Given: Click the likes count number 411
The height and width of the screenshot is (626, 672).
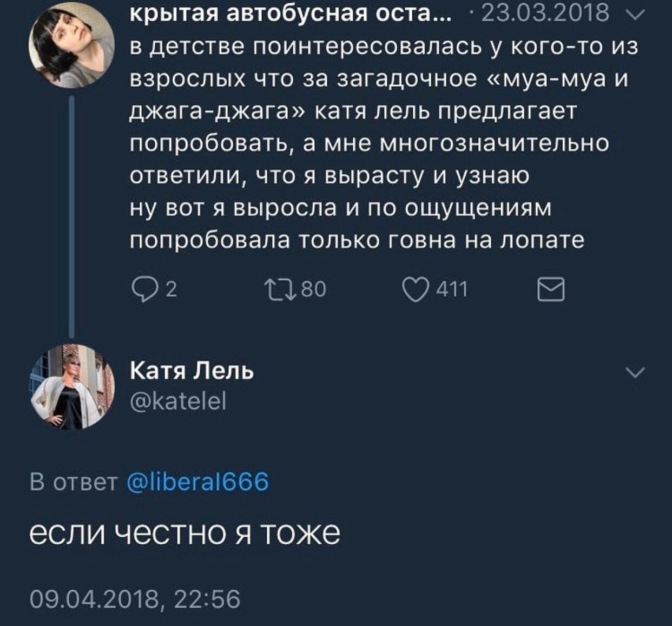Looking at the screenshot, I should (451, 291).
